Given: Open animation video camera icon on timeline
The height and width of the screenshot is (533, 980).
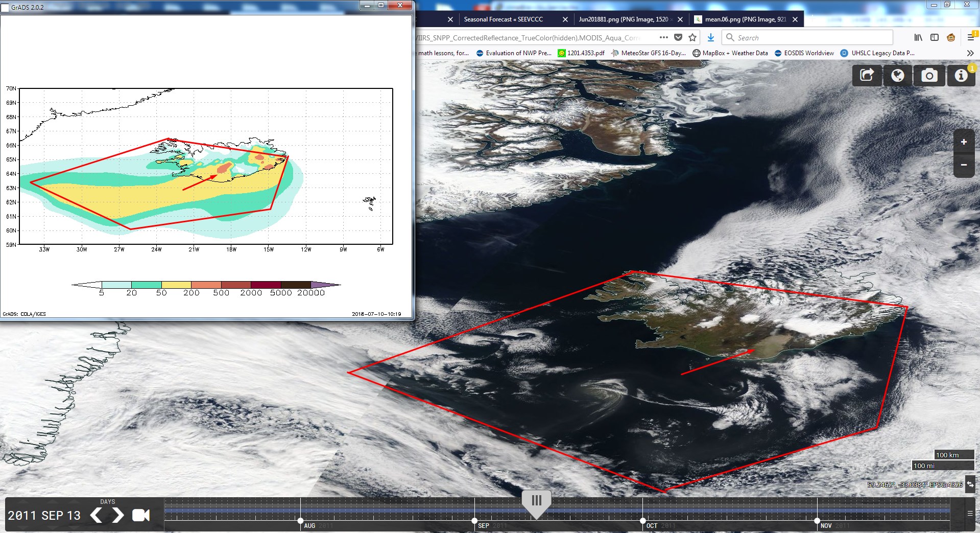Looking at the screenshot, I should [141, 515].
